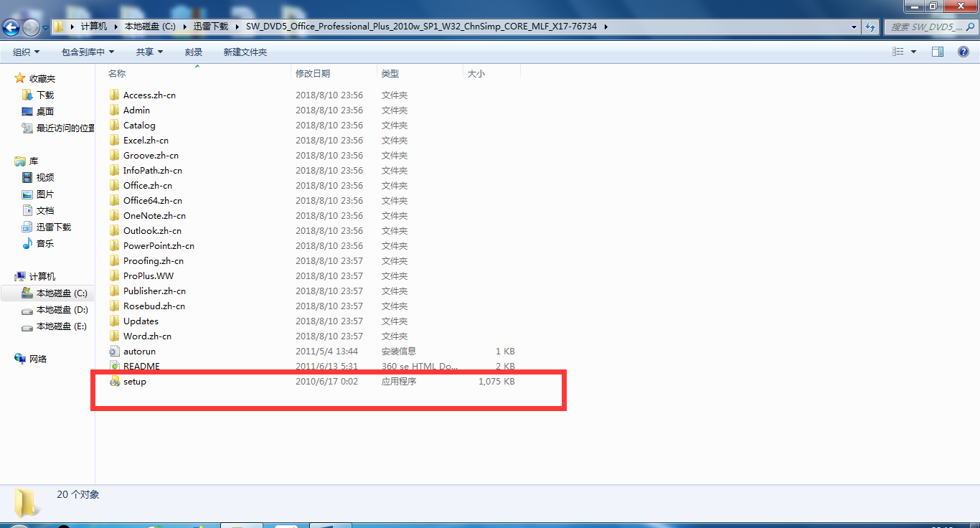The image size is (980, 528).
Task: Click 计算机 in the address breadcrumb
Action: pos(94,27)
